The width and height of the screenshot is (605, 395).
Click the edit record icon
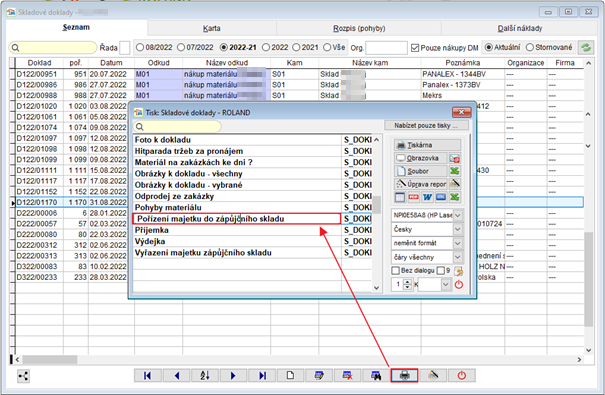tap(319, 375)
